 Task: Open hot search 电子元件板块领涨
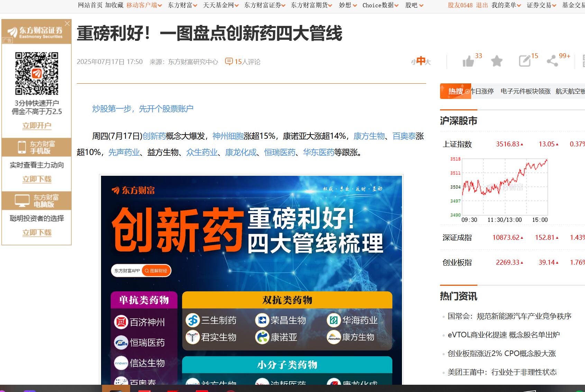[525, 91]
